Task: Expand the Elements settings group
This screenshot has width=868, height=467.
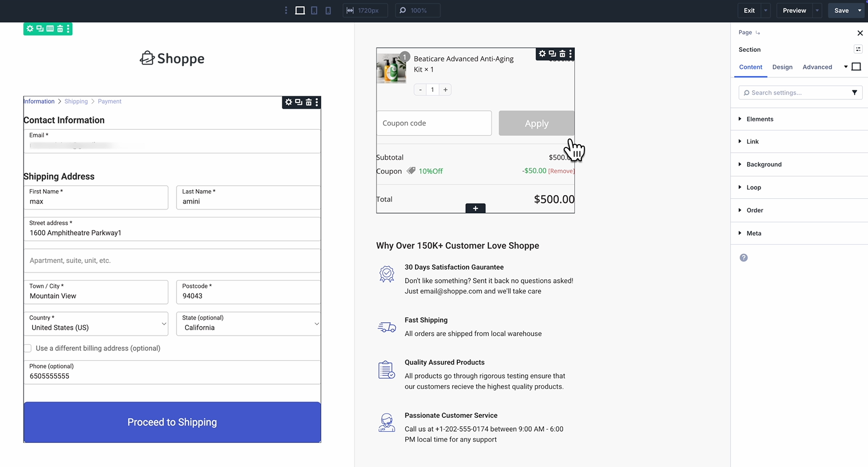Action: click(x=799, y=119)
